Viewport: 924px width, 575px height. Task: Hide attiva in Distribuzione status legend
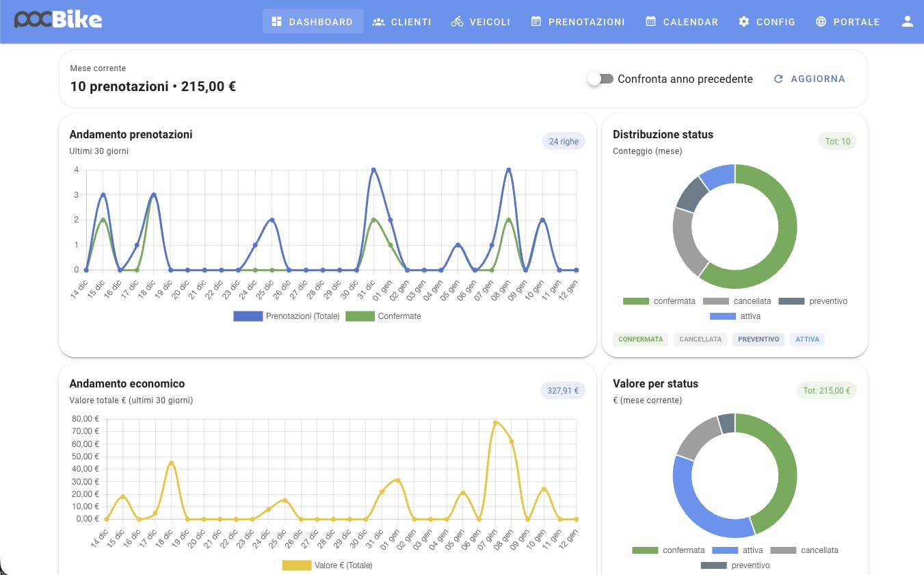(735, 316)
